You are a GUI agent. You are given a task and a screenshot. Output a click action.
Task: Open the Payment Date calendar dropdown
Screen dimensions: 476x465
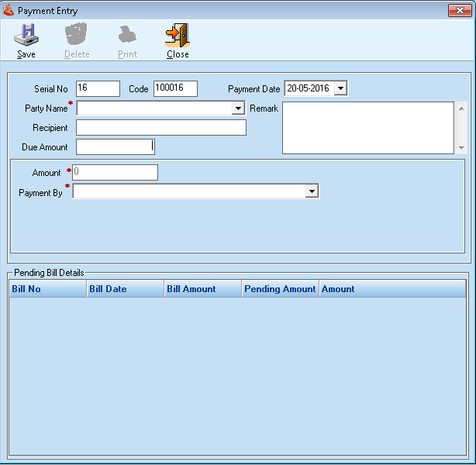(340, 88)
